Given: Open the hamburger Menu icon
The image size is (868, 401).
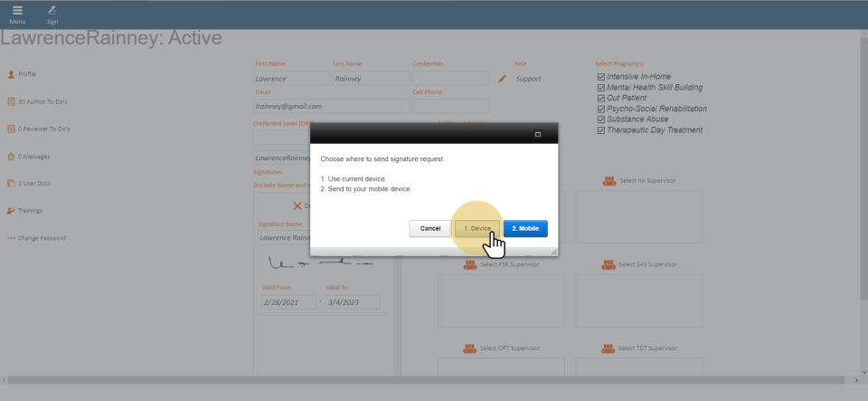Looking at the screenshot, I should (18, 12).
